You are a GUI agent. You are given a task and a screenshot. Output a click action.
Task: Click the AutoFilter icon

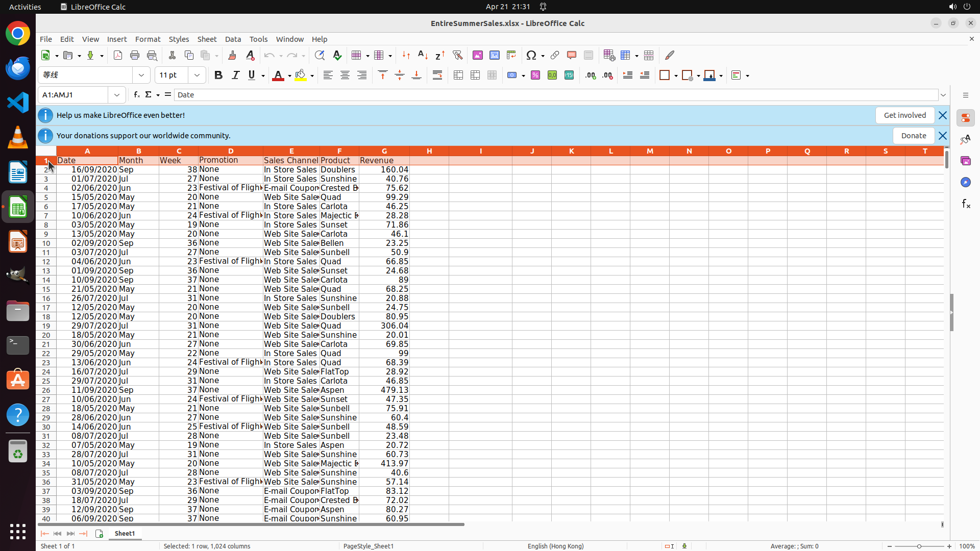coord(457,55)
